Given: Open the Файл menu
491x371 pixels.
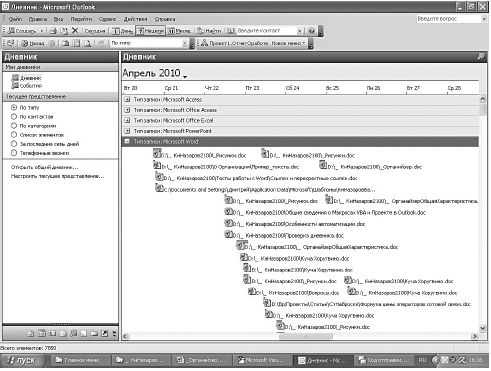Looking at the screenshot, I should 15,19.
